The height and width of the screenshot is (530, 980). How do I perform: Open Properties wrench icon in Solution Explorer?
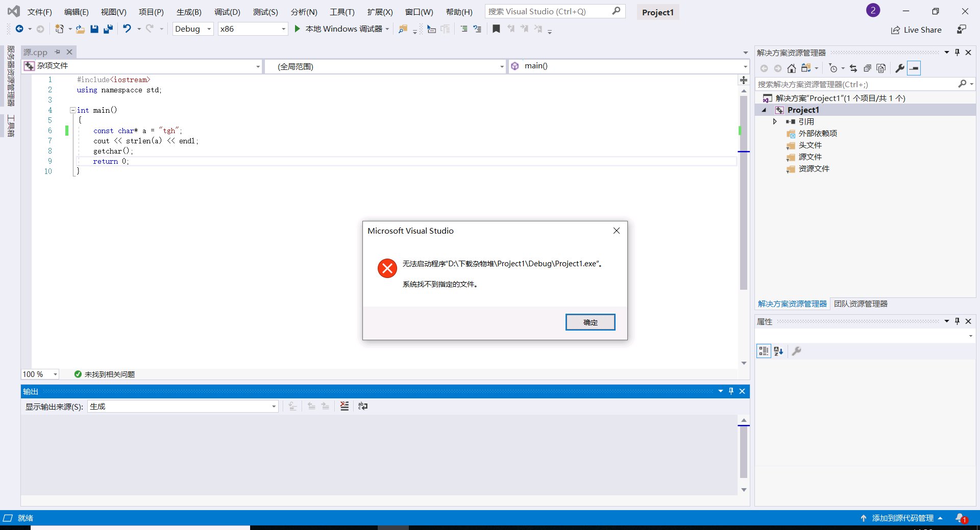(x=900, y=68)
